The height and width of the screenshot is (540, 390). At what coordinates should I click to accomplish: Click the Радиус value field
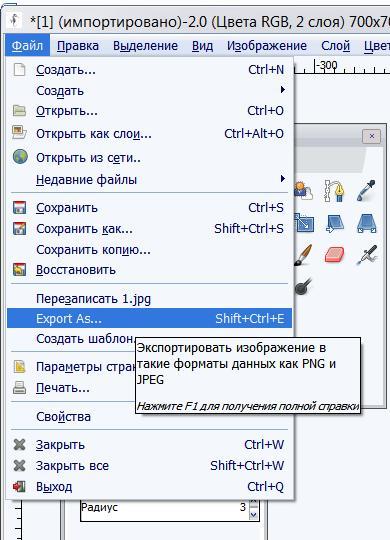click(x=164, y=510)
